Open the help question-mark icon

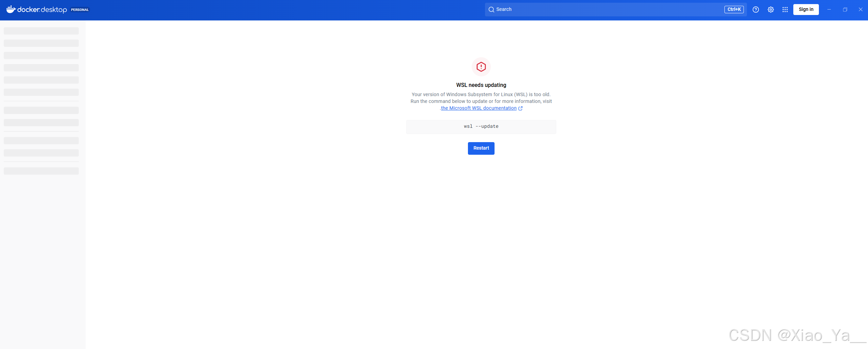[756, 10]
